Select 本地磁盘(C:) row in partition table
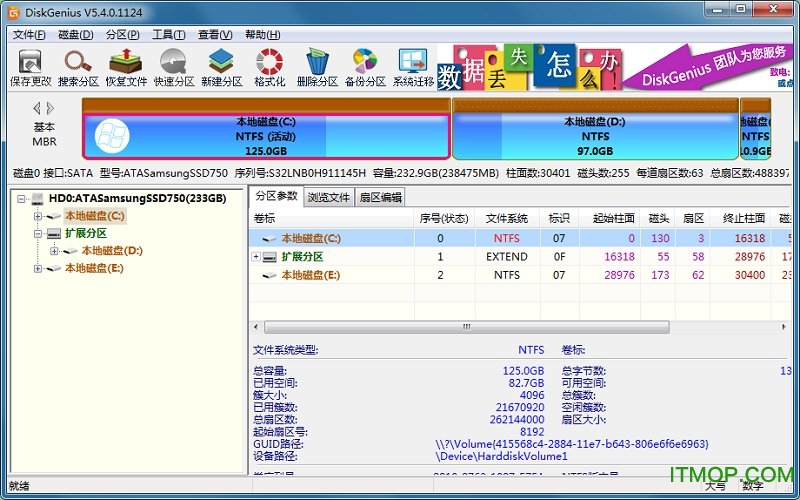The height and width of the screenshot is (500, 800). click(520, 238)
